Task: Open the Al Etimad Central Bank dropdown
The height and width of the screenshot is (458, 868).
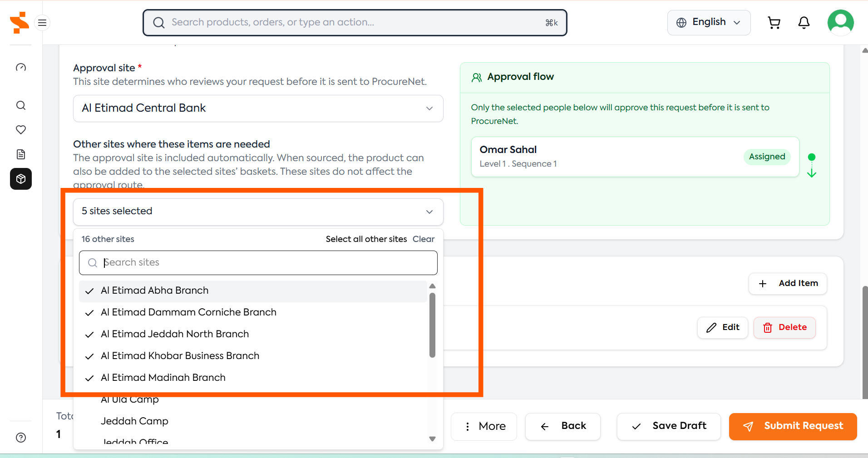Action: point(258,108)
